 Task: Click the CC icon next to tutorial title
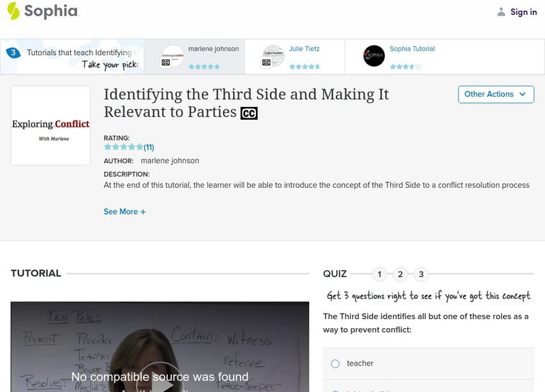(x=249, y=113)
